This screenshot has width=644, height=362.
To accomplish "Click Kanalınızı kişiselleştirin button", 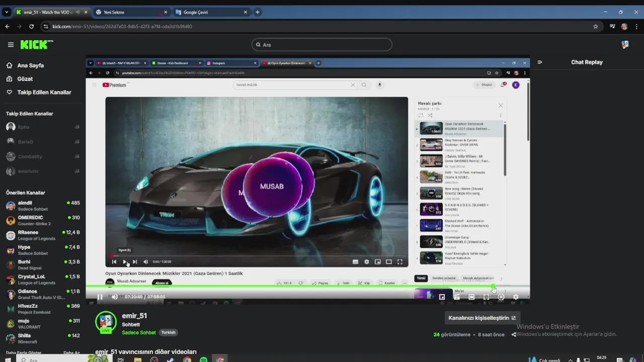I will point(482,318).
